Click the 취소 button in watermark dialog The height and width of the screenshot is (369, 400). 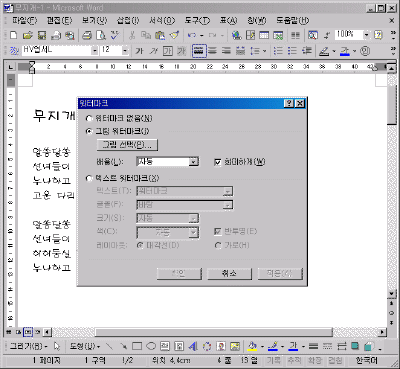229,274
